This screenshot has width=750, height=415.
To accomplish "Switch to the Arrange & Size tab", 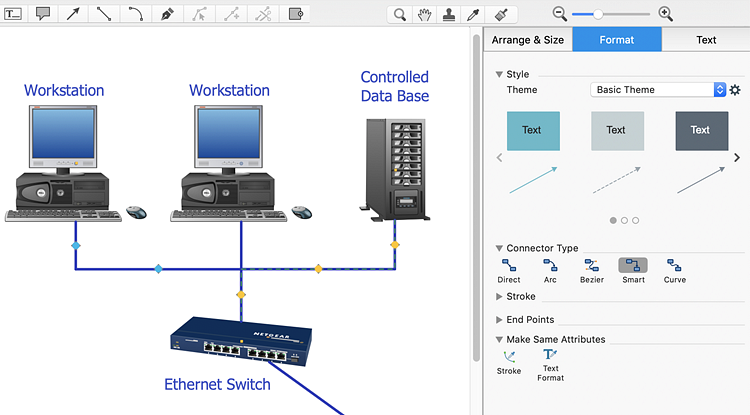I will (528, 40).
